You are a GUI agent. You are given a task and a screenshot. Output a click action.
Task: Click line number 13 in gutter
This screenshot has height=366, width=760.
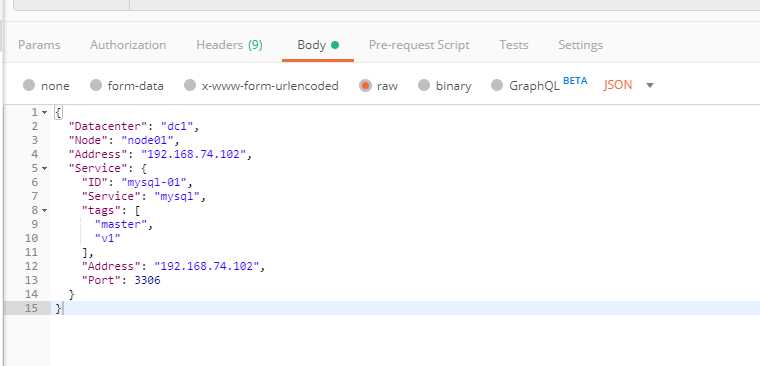pyautogui.click(x=31, y=281)
